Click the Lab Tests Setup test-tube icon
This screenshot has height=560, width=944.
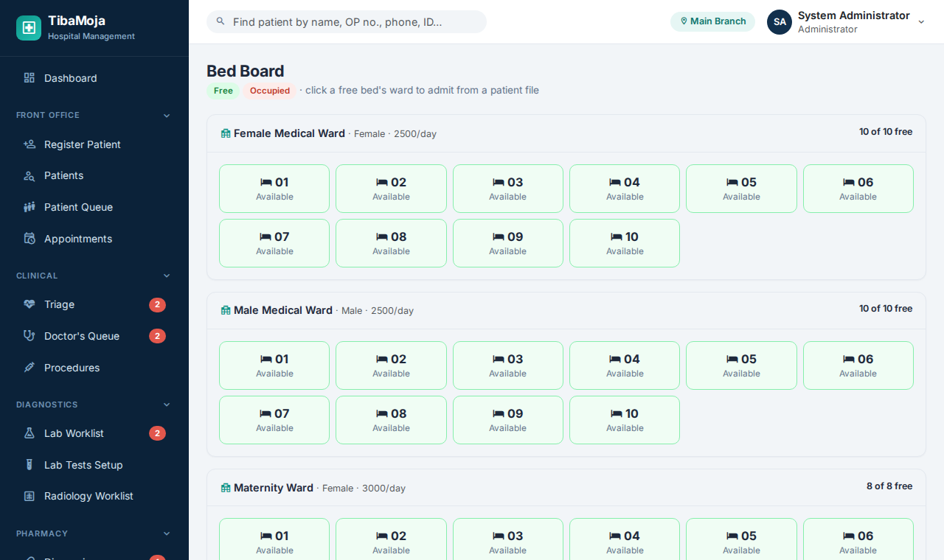tap(29, 465)
